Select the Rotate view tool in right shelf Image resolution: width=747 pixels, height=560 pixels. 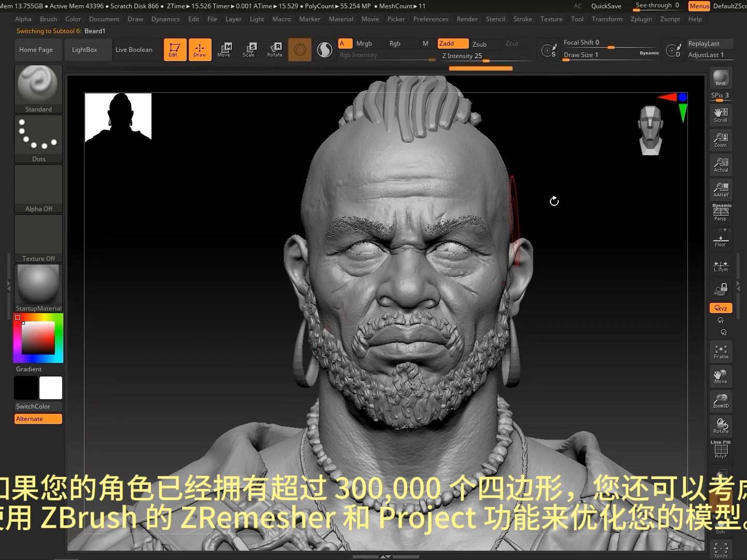(721, 426)
